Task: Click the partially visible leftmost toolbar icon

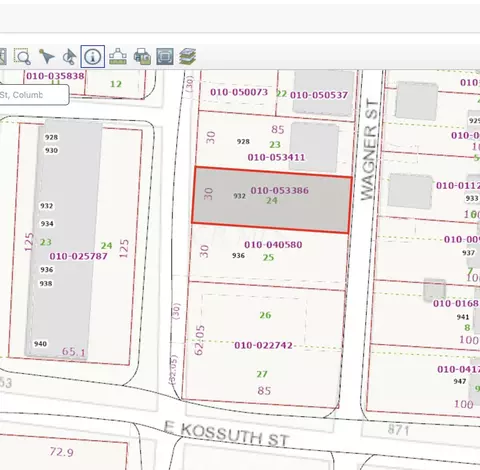Action: [x=3, y=56]
